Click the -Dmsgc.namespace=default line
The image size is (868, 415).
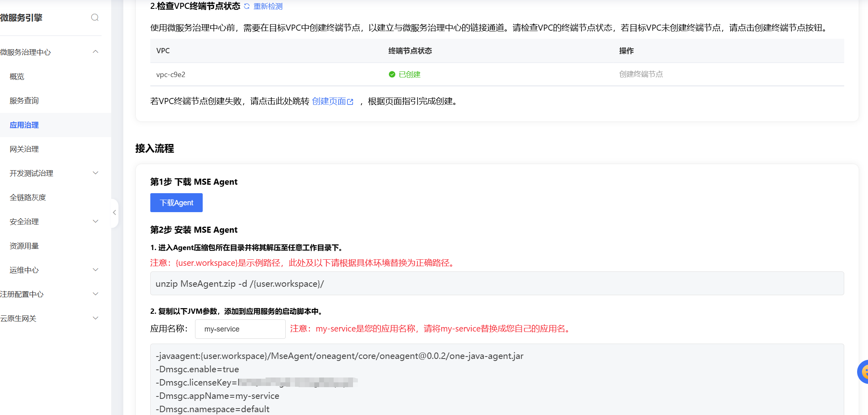(213, 409)
